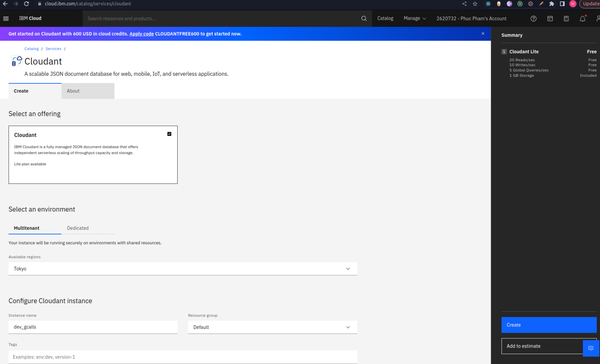The height and width of the screenshot is (364, 600).
Task: Click the blue Create button
Action: pos(548,325)
